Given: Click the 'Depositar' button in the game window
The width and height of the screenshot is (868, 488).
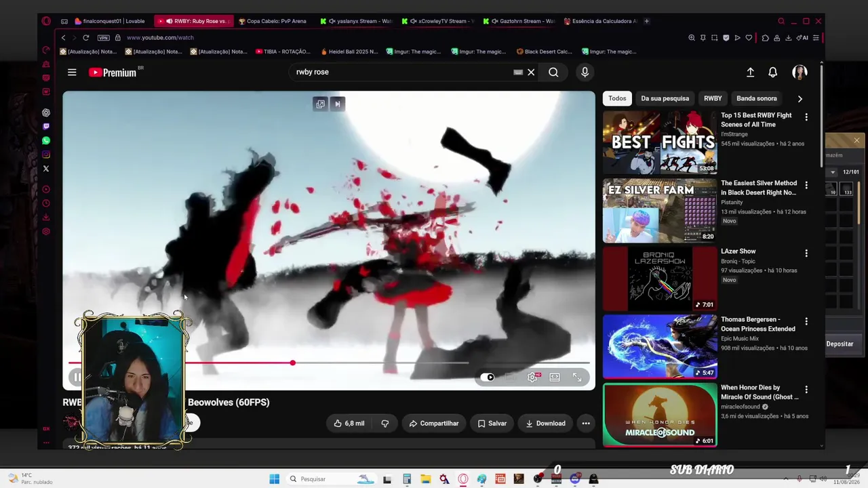Looking at the screenshot, I should coord(840,344).
